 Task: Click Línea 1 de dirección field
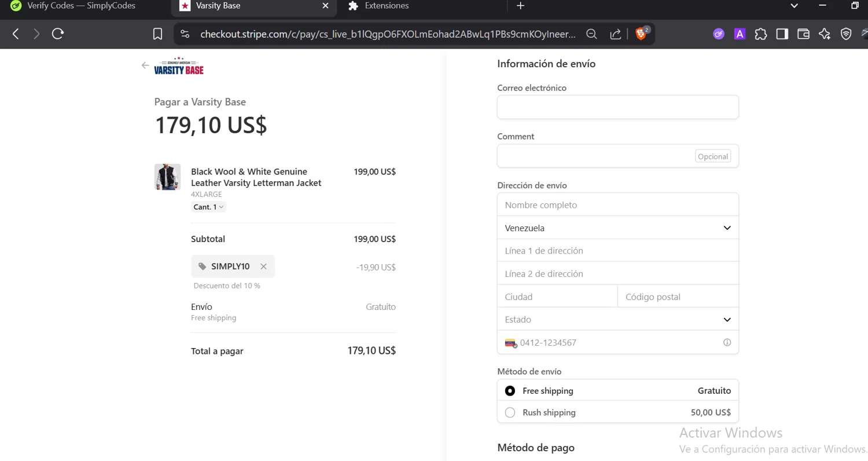(617, 251)
